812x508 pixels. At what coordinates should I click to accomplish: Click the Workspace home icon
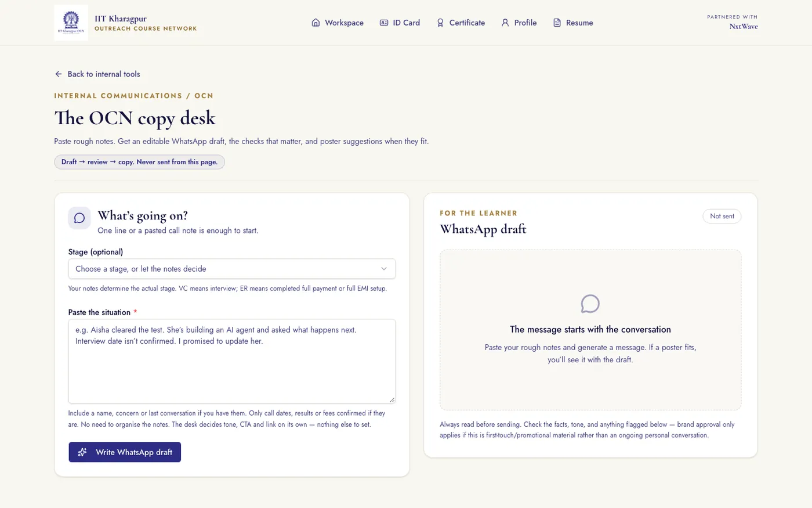pyautogui.click(x=316, y=23)
